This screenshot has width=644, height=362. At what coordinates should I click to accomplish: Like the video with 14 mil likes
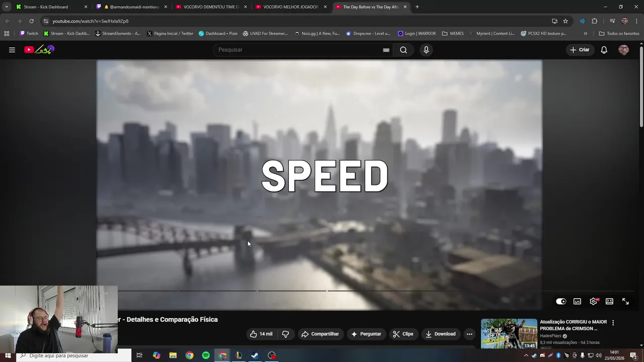[x=262, y=334]
